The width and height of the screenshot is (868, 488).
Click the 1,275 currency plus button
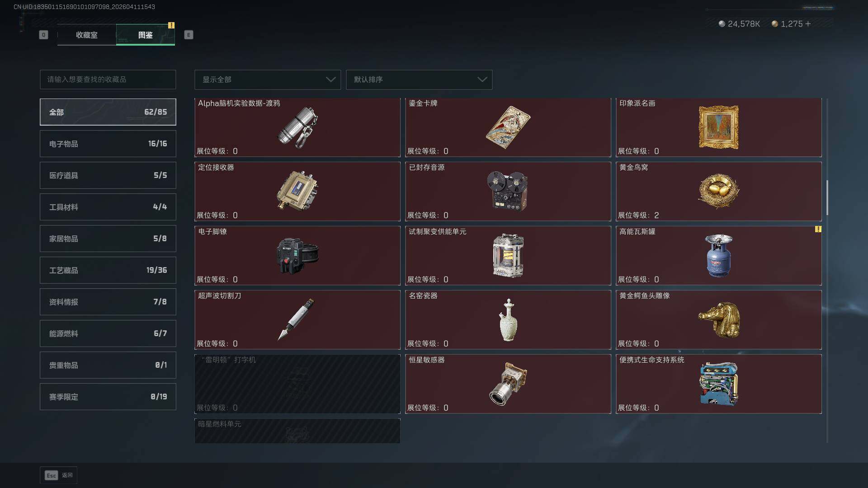point(808,24)
